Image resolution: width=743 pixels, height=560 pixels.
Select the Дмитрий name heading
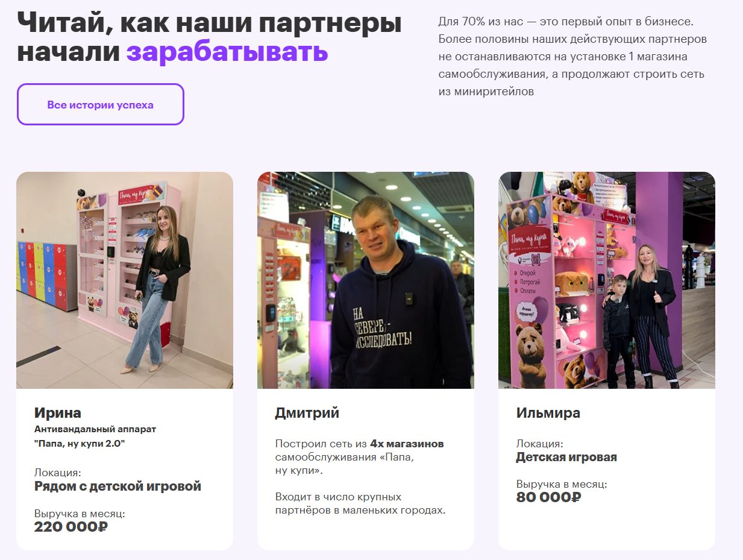pyautogui.click(x=307, y=414)
